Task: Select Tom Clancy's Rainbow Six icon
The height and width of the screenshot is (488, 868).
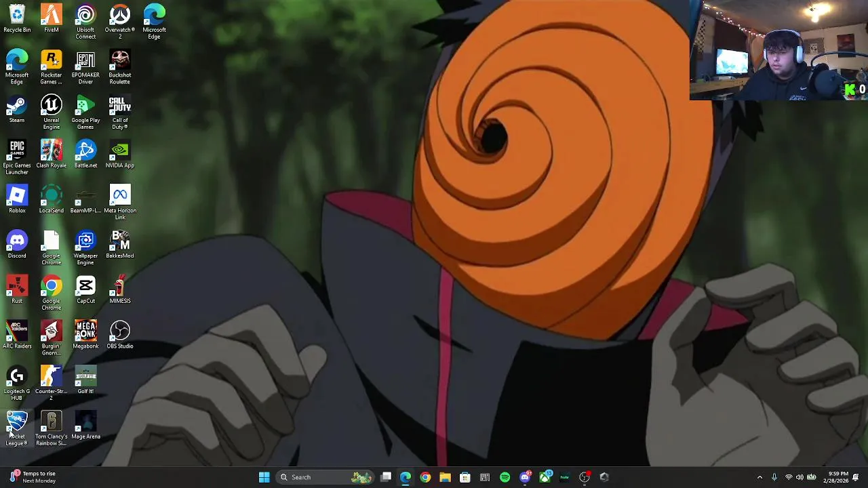Action: pos(52,429)
